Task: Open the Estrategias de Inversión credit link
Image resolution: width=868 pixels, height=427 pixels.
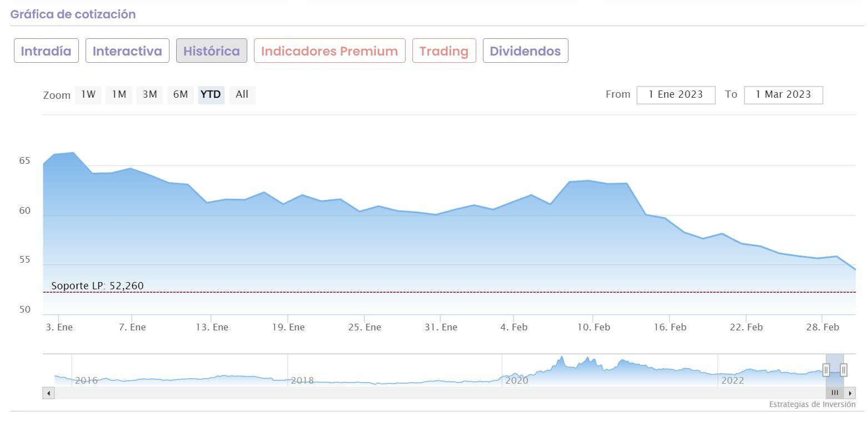Action: tap(812, 404)
